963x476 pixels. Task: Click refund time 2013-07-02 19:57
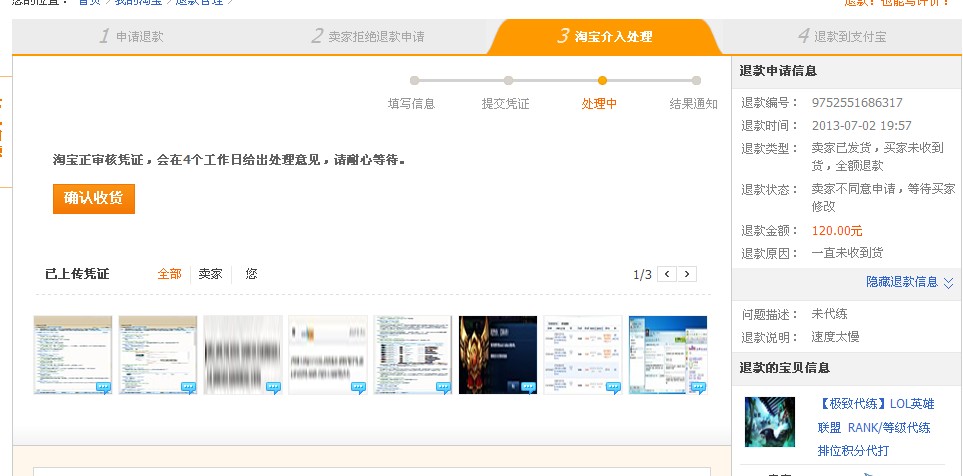point(862,126)
